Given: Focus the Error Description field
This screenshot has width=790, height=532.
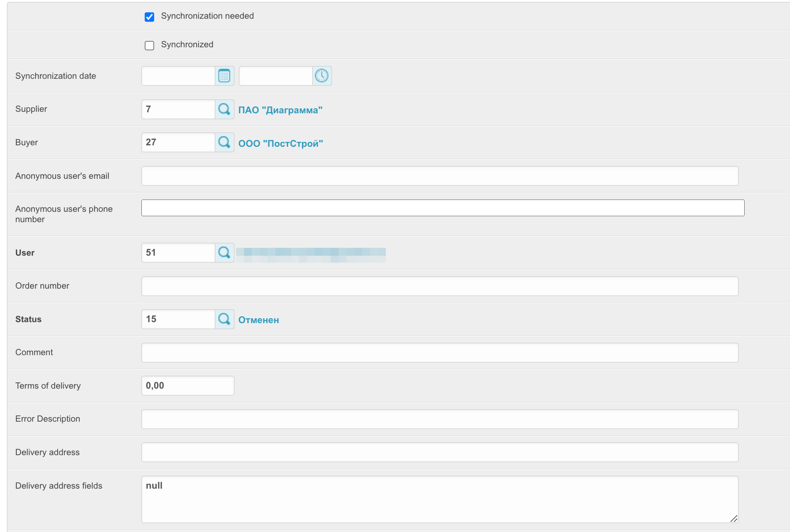Looking at the screenshot, I should click(x=439, y=419).
